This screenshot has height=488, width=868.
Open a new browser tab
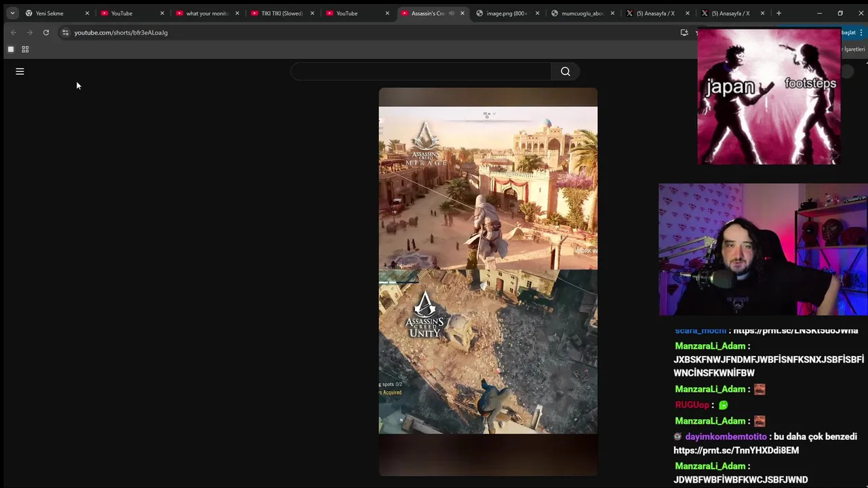coord(778,13)
